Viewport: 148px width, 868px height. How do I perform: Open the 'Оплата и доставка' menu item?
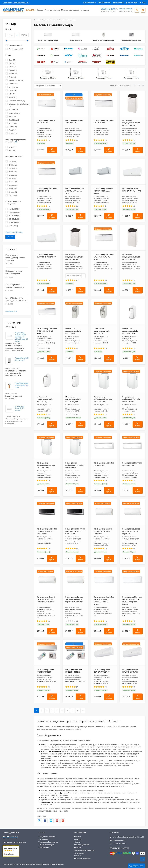(x=52, y=10)
